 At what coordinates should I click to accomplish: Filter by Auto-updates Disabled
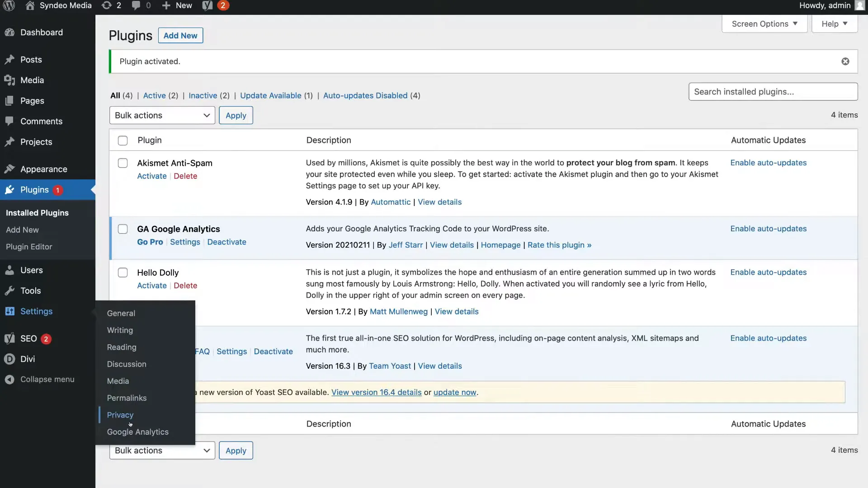pyautogui.click(x=365, y=95)
